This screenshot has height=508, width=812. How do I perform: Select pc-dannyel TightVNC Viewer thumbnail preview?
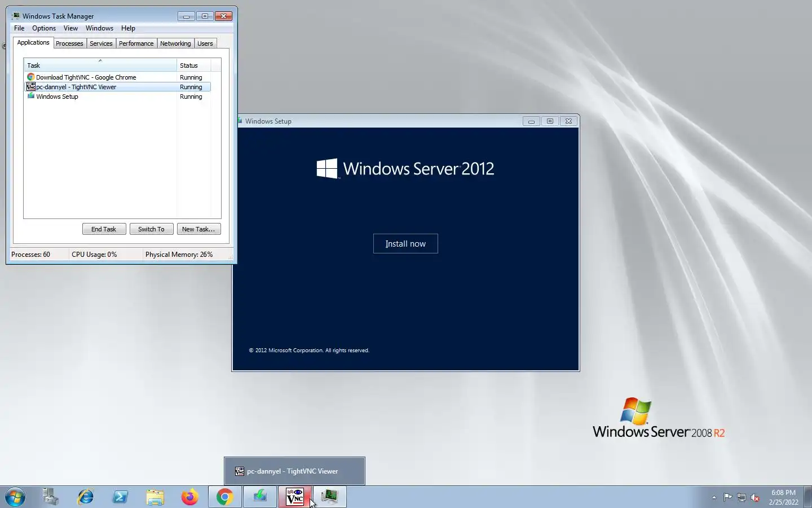point(294,471)
